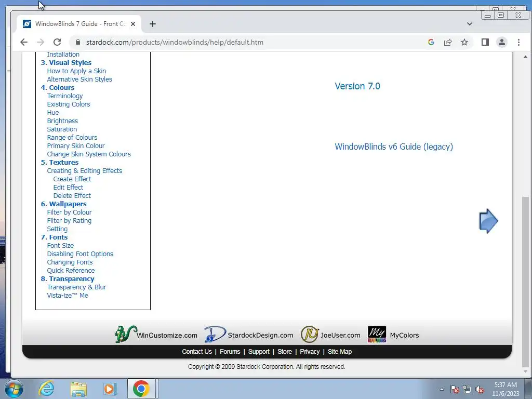
Task: Open the Windows Start orb
Action: pyautogui.click(x=14, y=389)
